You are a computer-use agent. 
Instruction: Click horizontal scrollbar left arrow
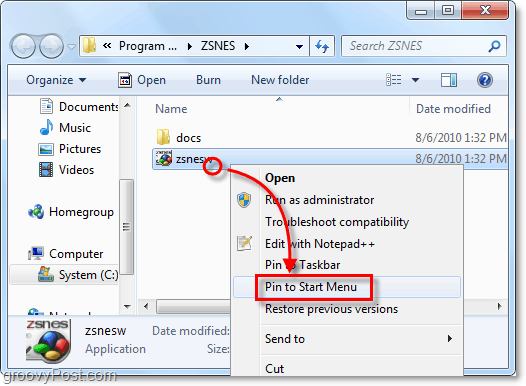(x=146, y=306)
